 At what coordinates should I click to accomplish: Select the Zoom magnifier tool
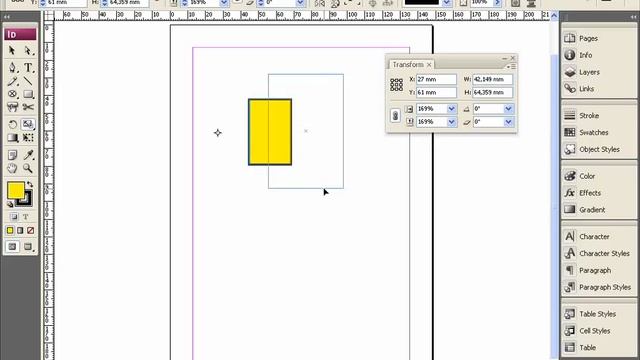tap(28, 168)
